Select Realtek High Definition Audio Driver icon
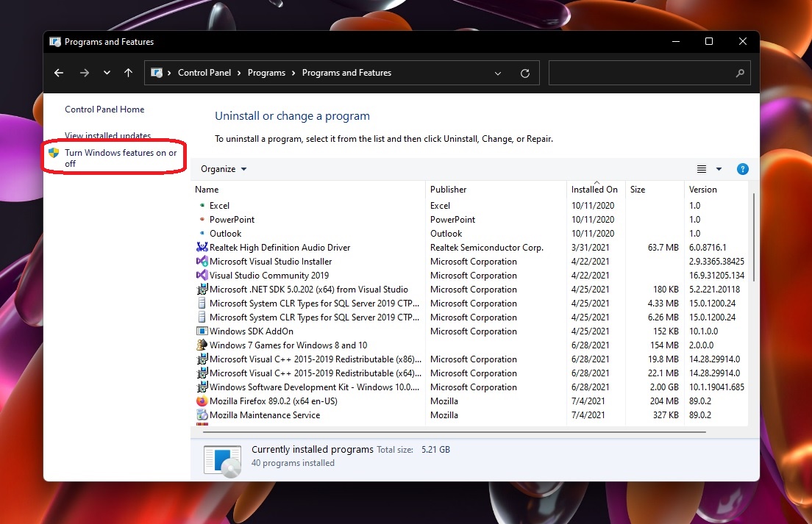Screen dimensions: 812x524 coord(202,247)
